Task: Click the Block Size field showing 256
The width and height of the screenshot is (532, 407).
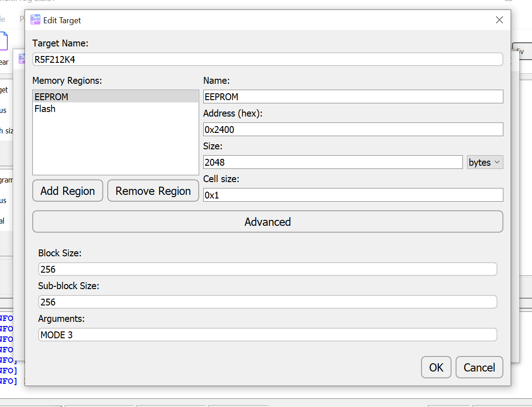Action: (x=267, y=269)
